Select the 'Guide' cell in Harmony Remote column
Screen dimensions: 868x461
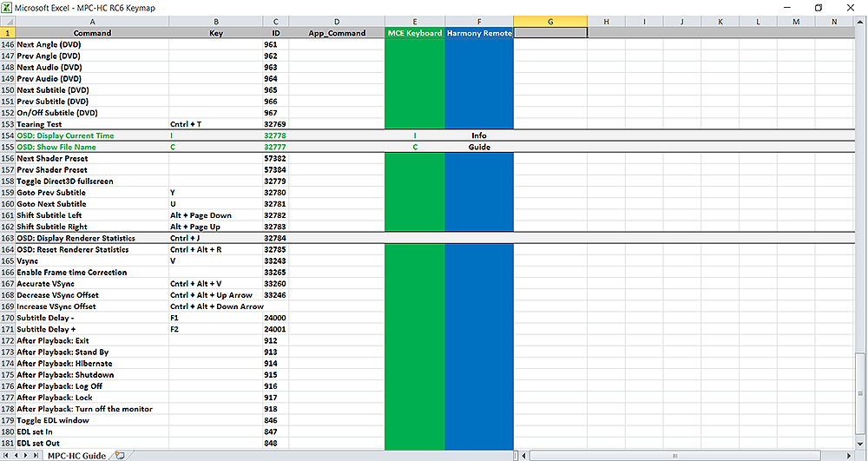[479, 148]
